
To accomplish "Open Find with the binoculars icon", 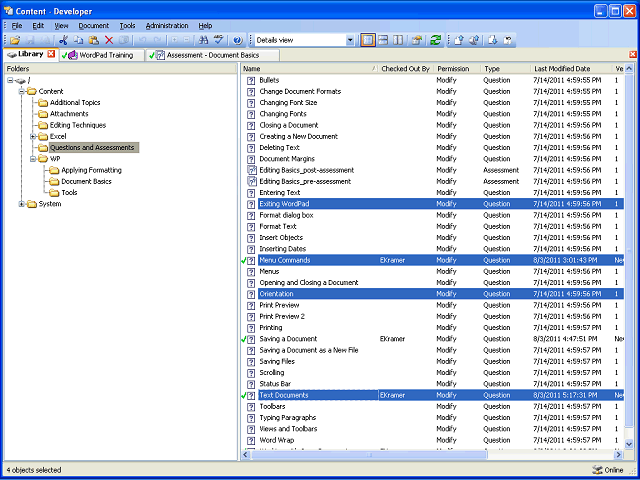I will pos(203,40).
